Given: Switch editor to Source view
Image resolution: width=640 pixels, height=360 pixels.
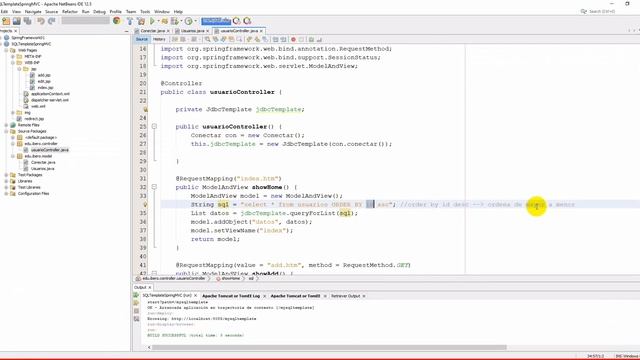Looking at the screenshot, I should (x=142, y=39).
